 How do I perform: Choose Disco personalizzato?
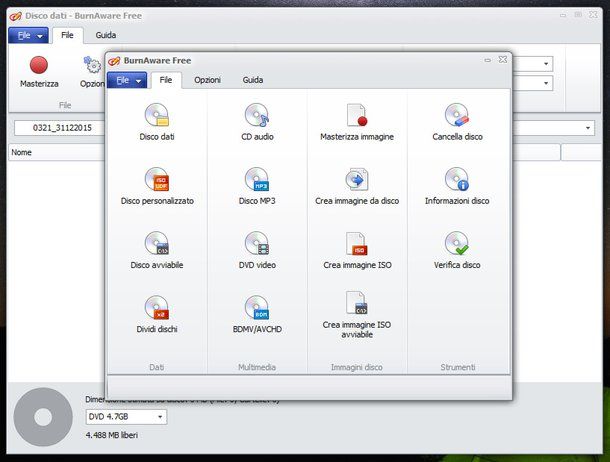point(157,186)
